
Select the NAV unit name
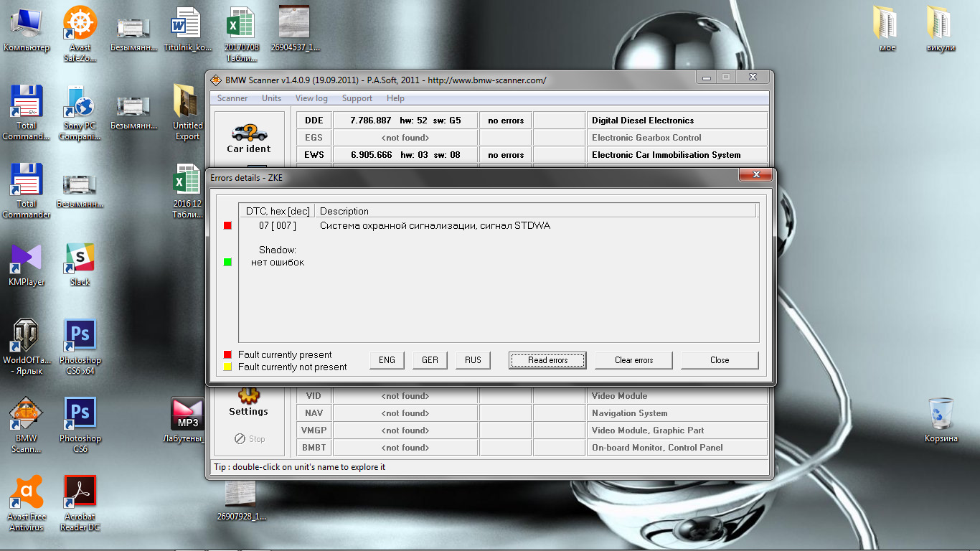pos(314,413)
